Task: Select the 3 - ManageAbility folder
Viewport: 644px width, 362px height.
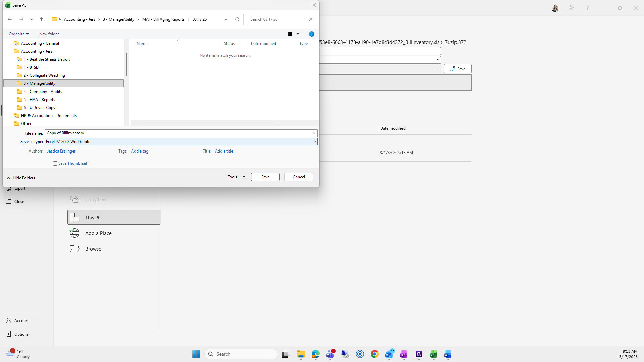Action: click(x=40, y=83)
